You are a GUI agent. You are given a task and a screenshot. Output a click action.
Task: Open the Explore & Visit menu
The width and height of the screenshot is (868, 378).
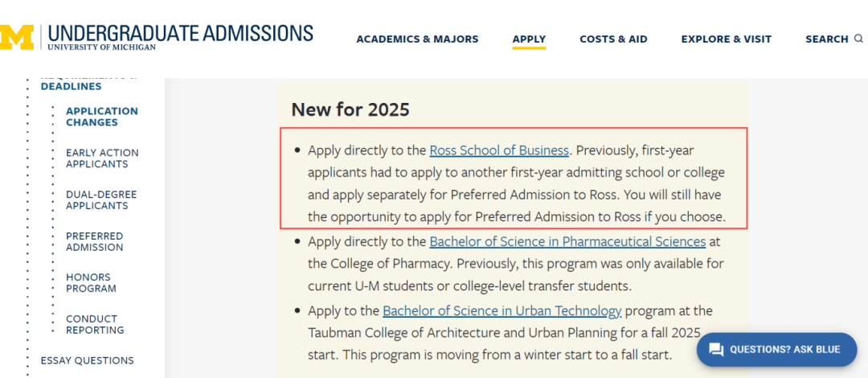coord(727,39)
